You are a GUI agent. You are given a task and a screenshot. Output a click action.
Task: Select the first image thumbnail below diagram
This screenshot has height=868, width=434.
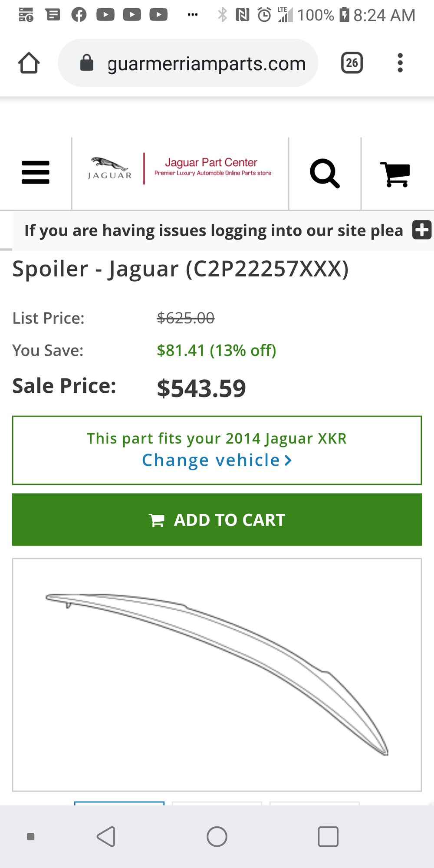tap(119, 803)
